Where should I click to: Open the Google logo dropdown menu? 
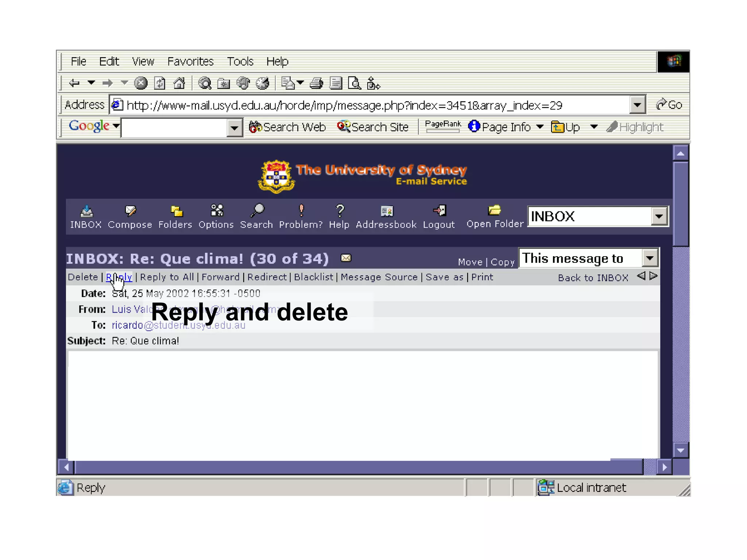click(x=116, y=126)
